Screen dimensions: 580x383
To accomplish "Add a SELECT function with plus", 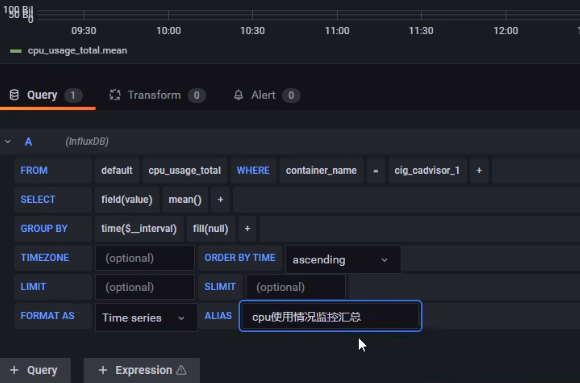I will [x=220, y=199].
